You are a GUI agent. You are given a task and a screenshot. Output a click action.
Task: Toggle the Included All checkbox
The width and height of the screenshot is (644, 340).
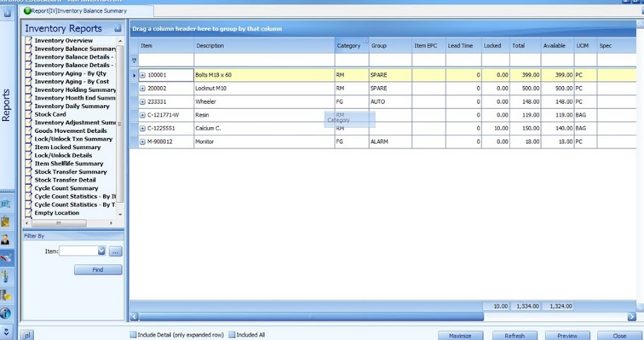(x=232, y=334)
